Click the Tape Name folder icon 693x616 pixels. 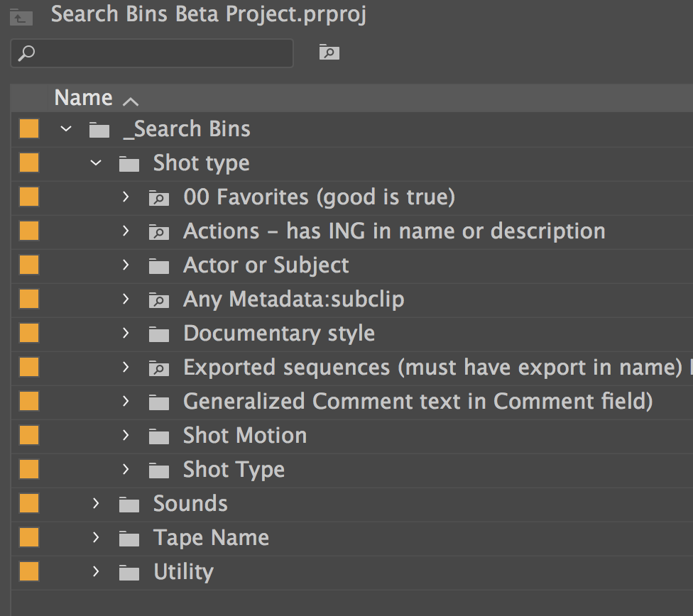[x=129, y=538]
